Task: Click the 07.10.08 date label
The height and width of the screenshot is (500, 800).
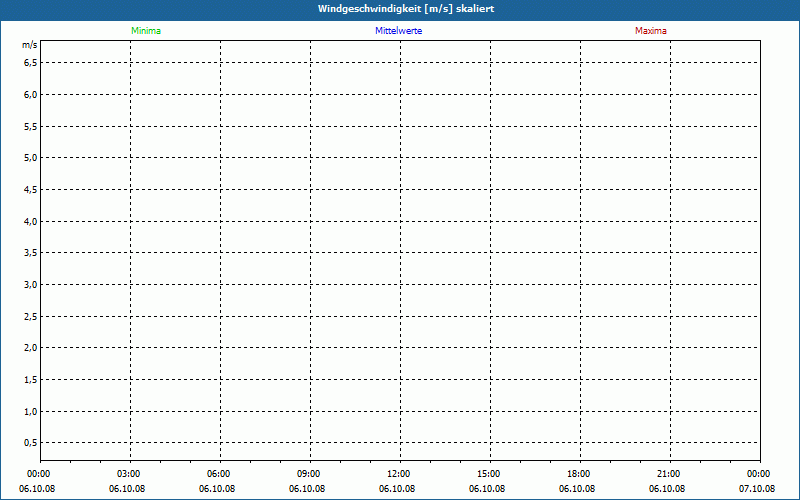Action: pyautogui.click(x=757, y=489)
